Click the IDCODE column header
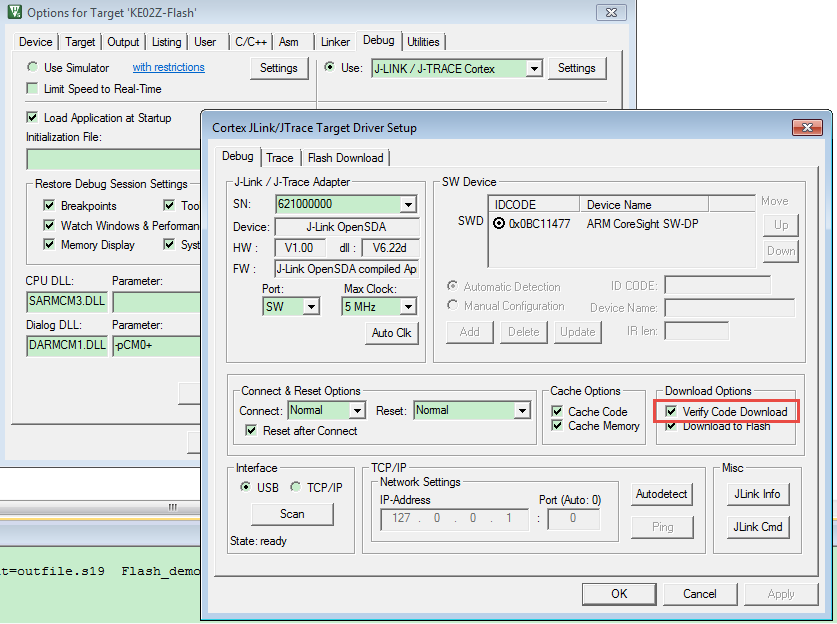 (534, 204)
